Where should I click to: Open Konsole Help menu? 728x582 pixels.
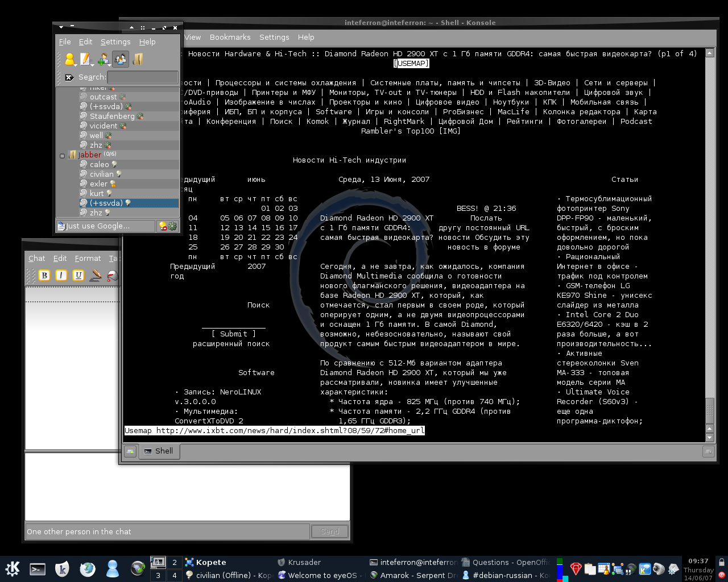306,37
